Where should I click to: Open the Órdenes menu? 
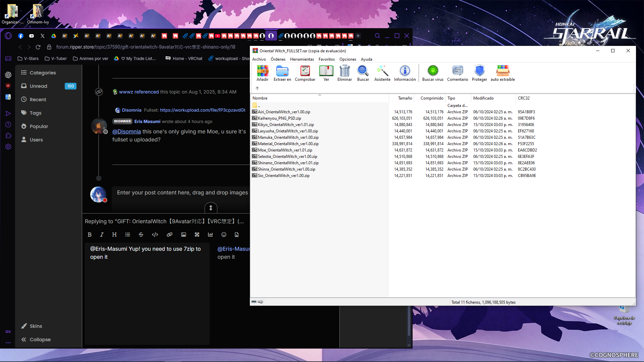tap(278, 59)
